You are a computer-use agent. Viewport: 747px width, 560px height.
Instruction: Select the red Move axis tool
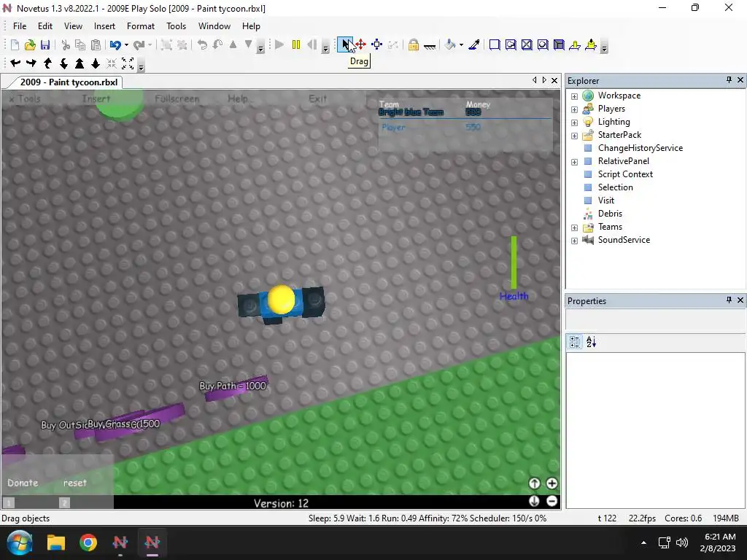[x=360, y=44]
